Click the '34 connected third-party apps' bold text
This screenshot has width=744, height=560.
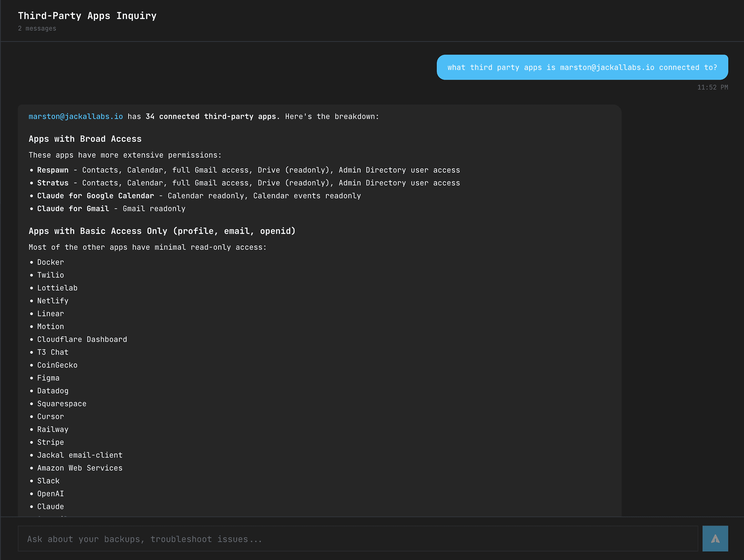click(x=210, y=117)
